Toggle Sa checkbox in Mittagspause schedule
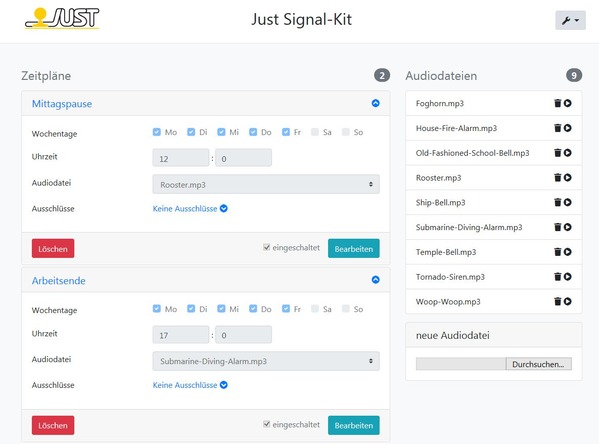Image resolution: width=599 pixels, height=444 pixels. click(x=315, y=132)
